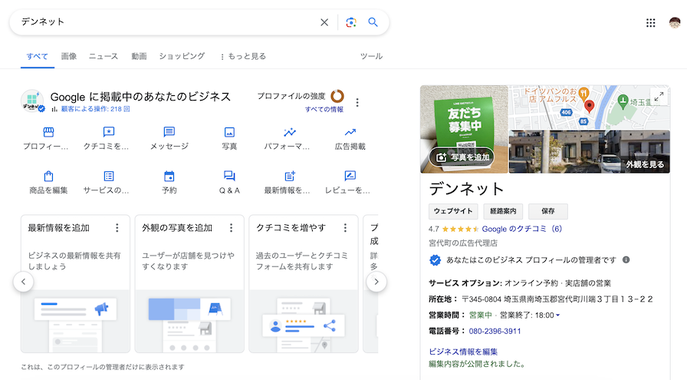Expand the もっと見る menu
This screenshot has width=687, height=380.
tap(243, 56)
